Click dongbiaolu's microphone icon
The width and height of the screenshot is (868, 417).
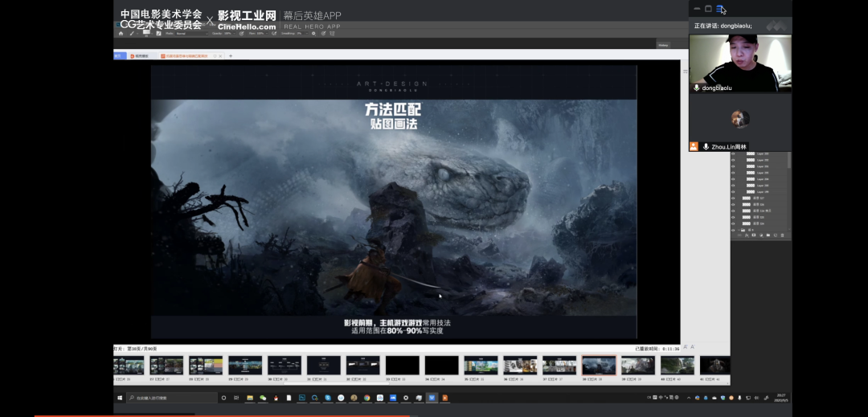coord(697,88)
